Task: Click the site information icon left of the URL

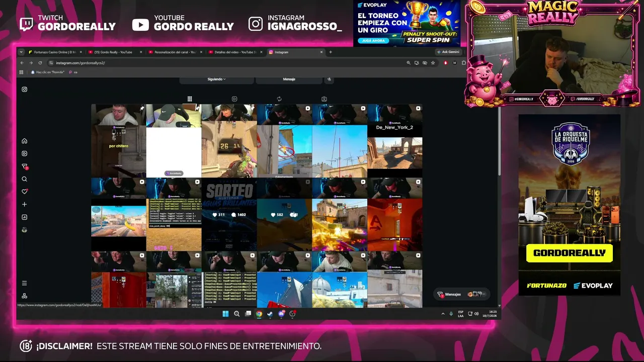Action: (51, 63)
